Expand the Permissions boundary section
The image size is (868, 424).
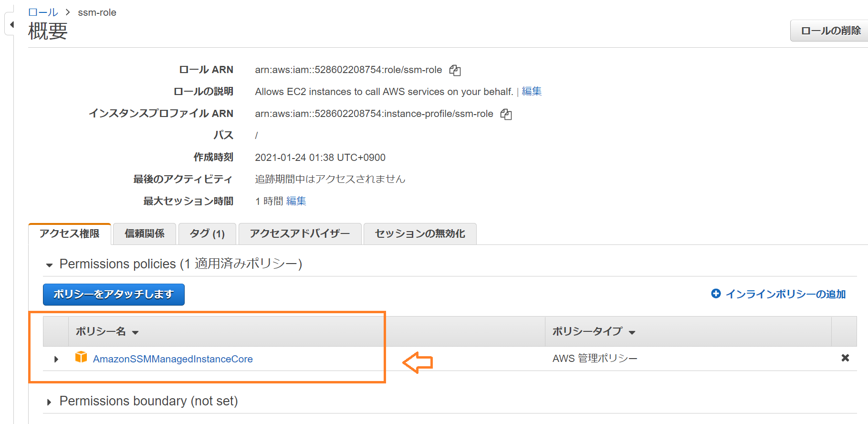pyautogui.click(x=49, y=402)
